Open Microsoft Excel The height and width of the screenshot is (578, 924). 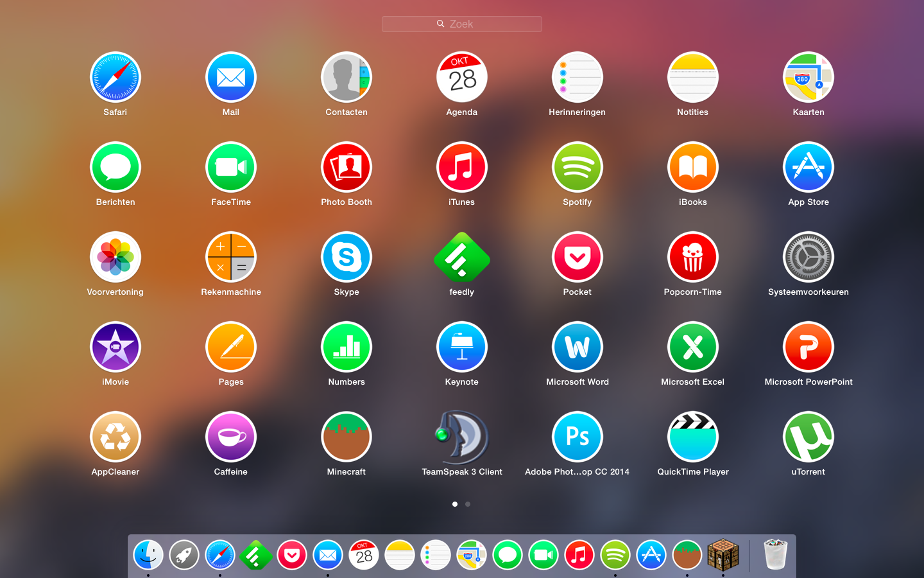click(x=693, y=347)
